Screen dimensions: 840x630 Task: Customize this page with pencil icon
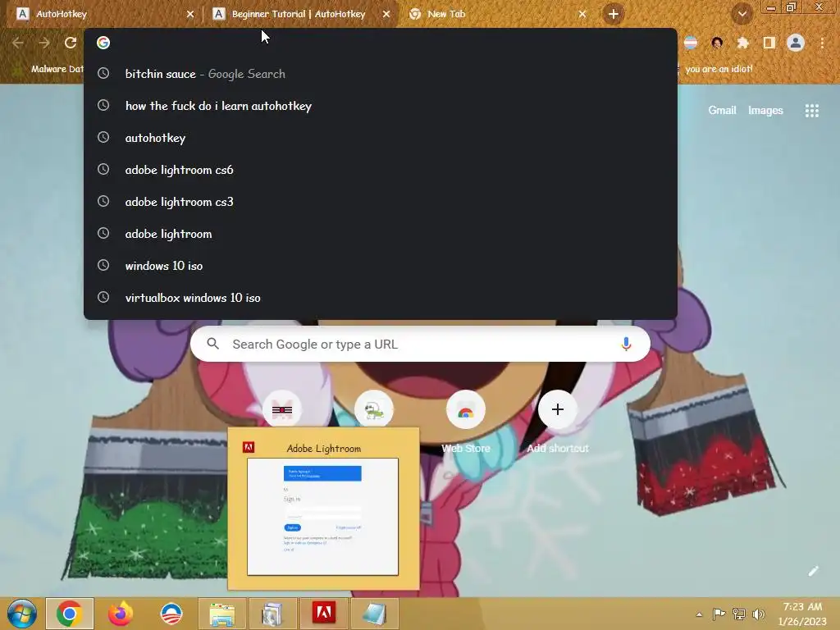813,571
